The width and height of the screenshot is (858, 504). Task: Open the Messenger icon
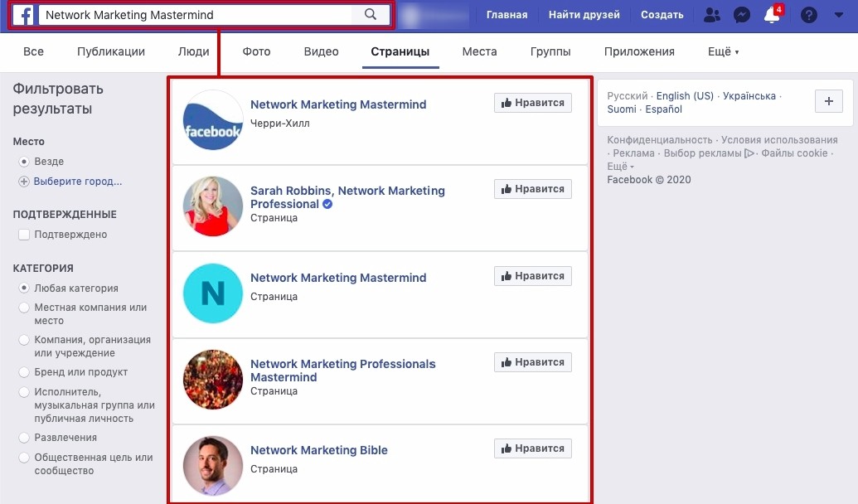741,15
